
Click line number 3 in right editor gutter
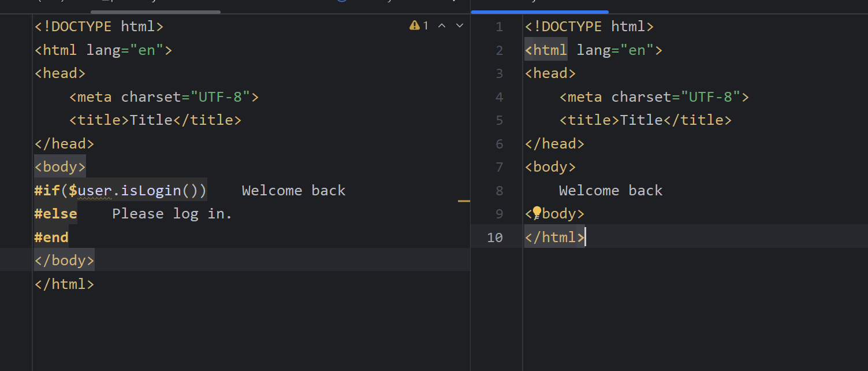[x=500, y=73]
